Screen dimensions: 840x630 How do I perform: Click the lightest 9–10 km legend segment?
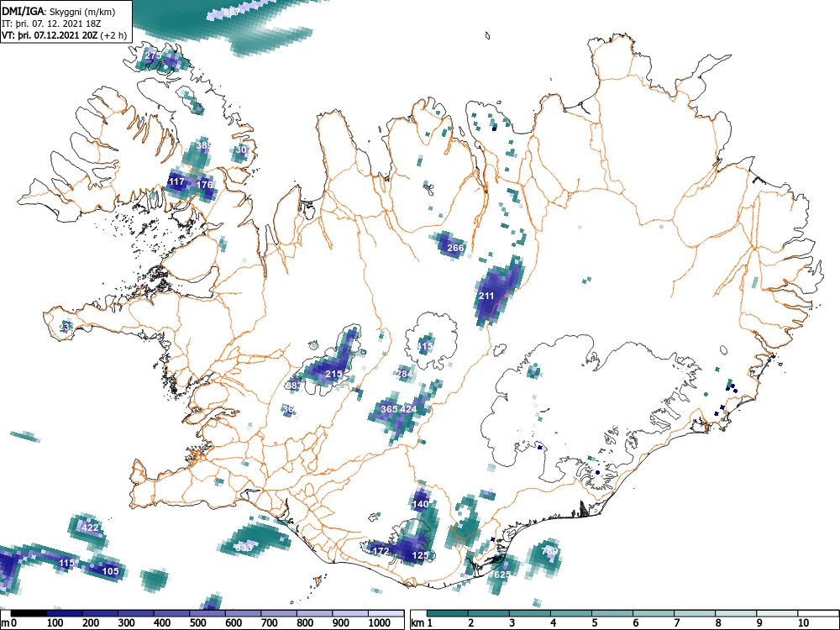777,613
